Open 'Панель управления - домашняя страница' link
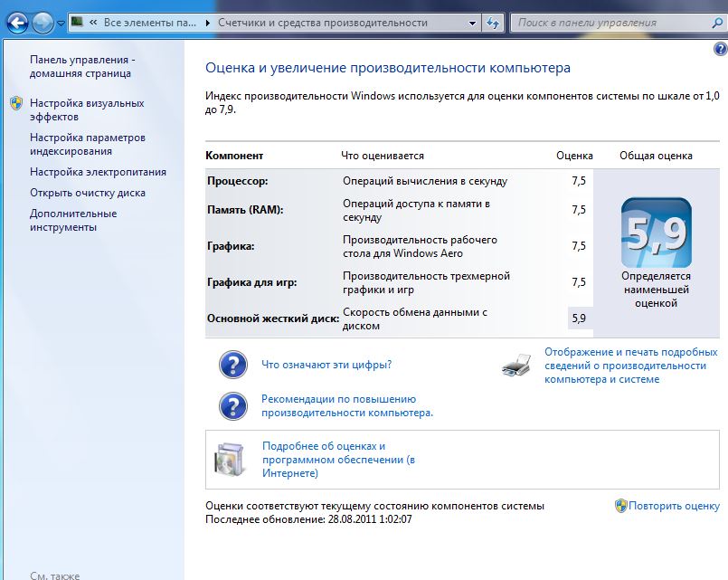Screen dimensions: 728x580 pos(82,66)
